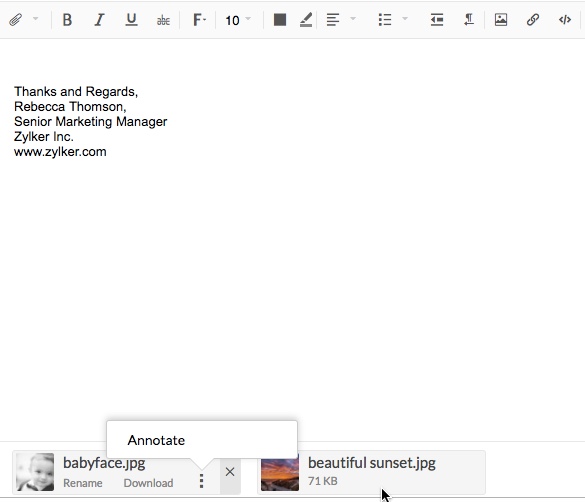Pick the font color swatch

coord(280,19)
